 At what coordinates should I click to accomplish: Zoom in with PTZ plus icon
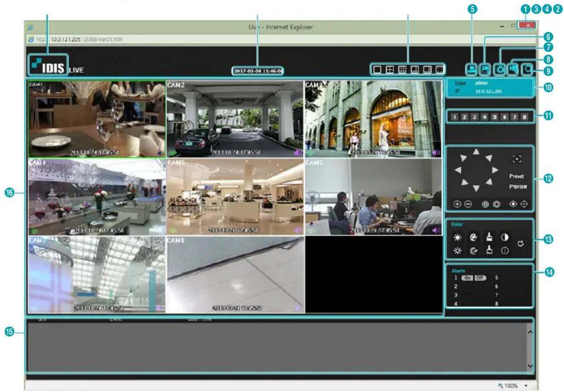pyautogui.click(x=457, y=204)
